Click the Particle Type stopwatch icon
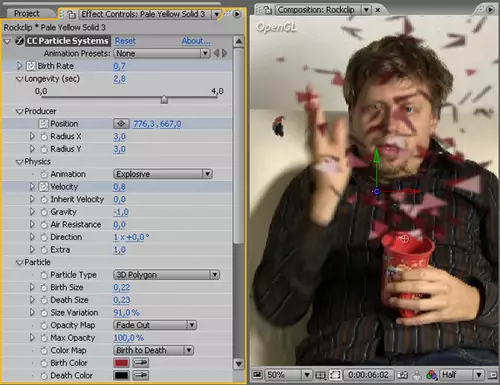Viewport: 500px width, 385px height. [44, 275]
